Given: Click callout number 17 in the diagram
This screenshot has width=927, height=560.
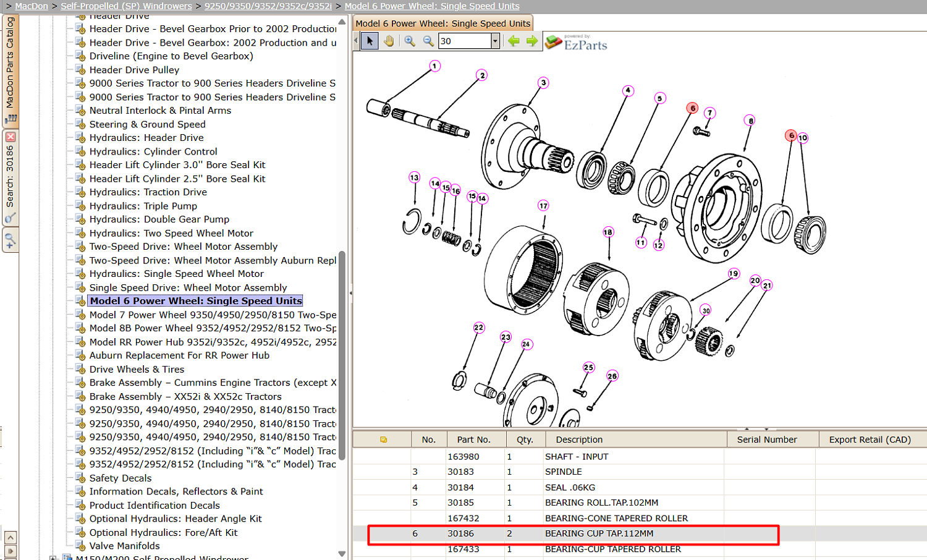Looking at the screenshot, I should click(543, 206).
